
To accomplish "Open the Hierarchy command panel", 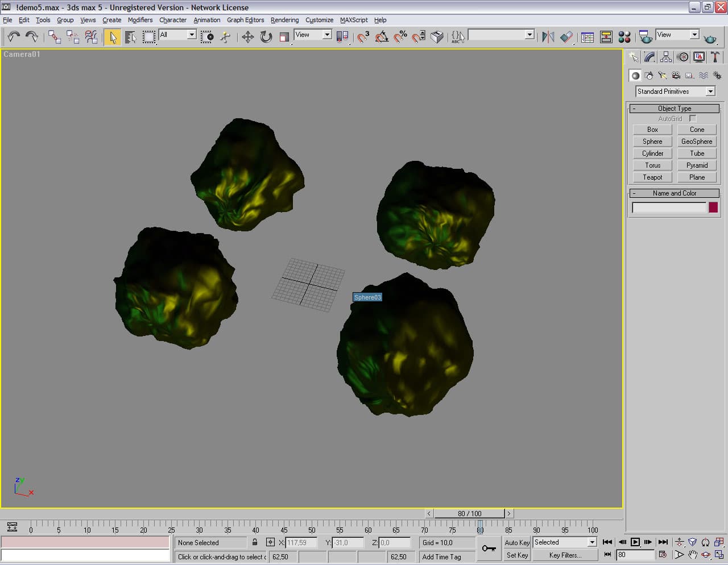I will tap(666, 57).
